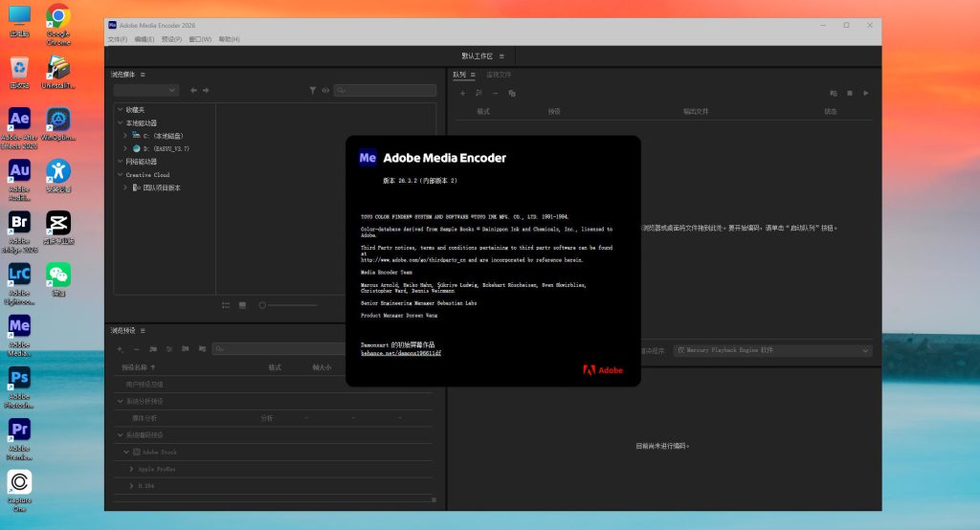Select the 默认工作区 default workspace tab
Screen dimensions: 980x530
click(478, 56)
